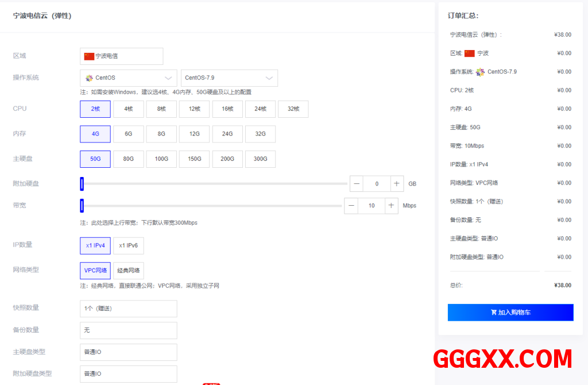Choose 8G memory option
The width and height of the screenshot is (588, 385).
pyautogui.click(x=161, y=134)
